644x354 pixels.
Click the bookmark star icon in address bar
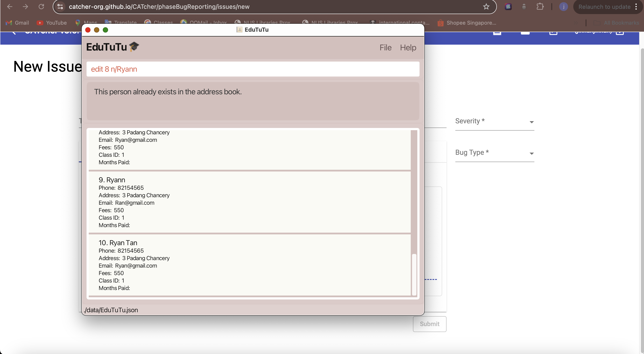[x=486, y=7]
